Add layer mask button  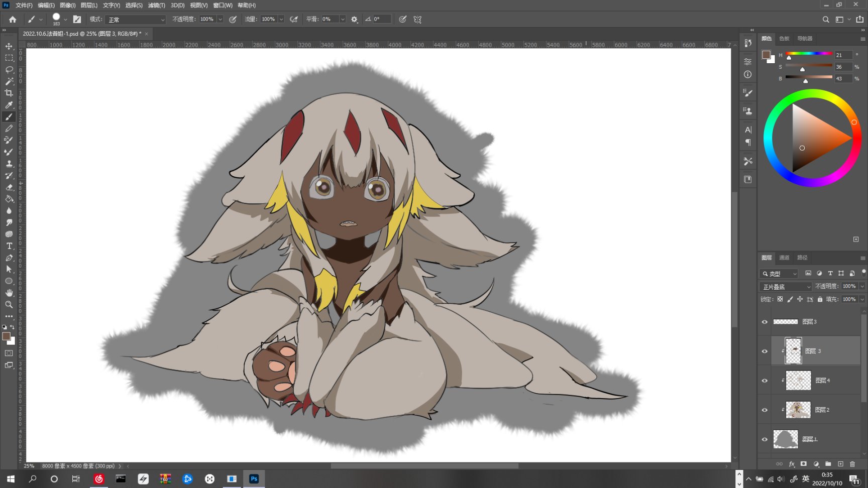tap(804, 464)
